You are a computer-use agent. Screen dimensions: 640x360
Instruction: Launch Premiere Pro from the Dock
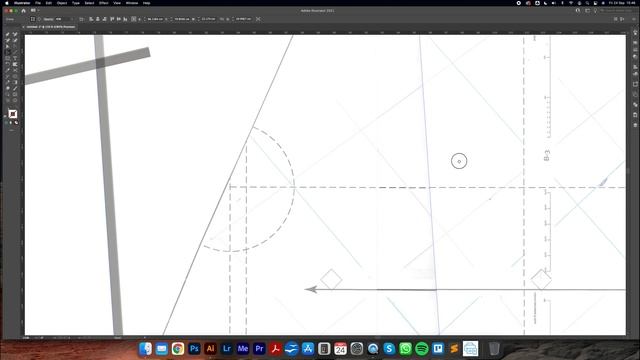pos(259,349)
